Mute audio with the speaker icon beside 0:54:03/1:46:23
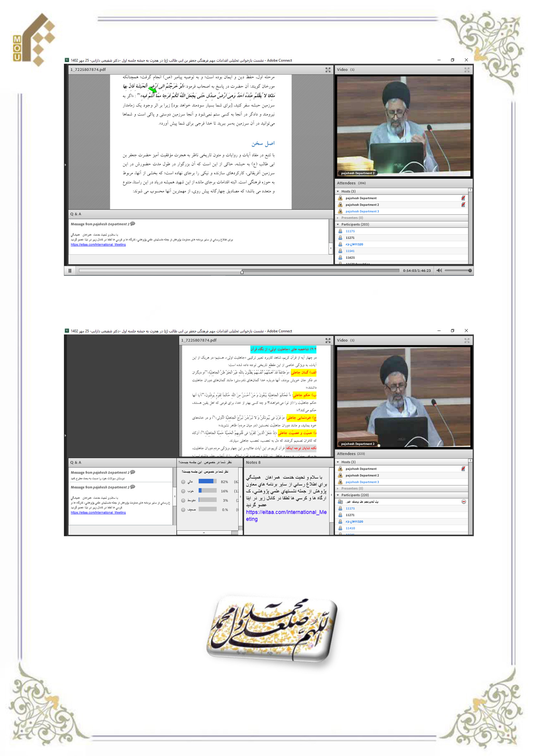The width and height of the screenshot is (535, 756). [x=439, y=271]
